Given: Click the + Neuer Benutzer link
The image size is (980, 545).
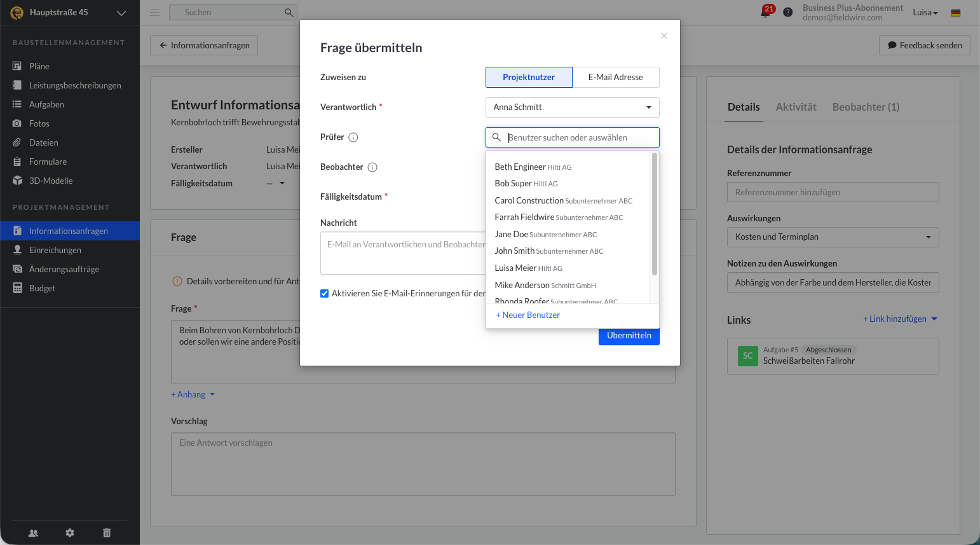Looking at the screenshot, I should [x=528, y=315].
